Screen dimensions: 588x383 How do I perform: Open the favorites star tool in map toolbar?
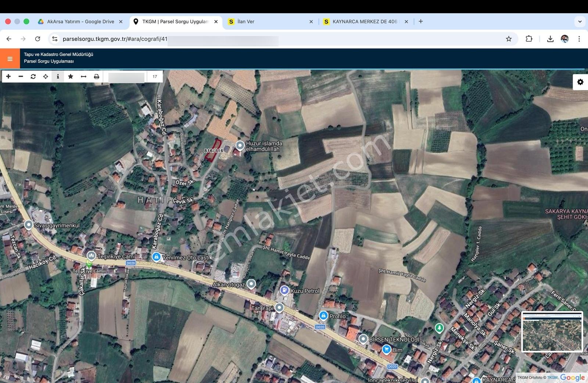pos(71,77)
